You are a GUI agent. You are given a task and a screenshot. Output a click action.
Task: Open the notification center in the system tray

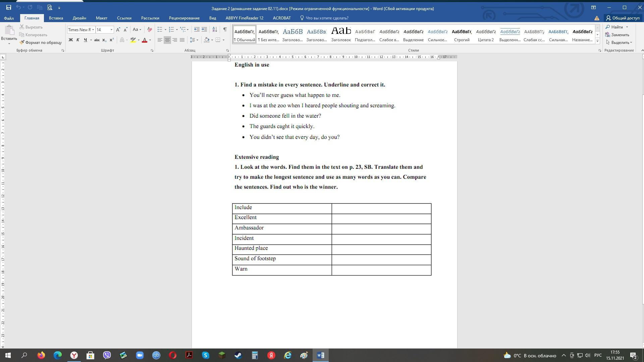(634, 355)
